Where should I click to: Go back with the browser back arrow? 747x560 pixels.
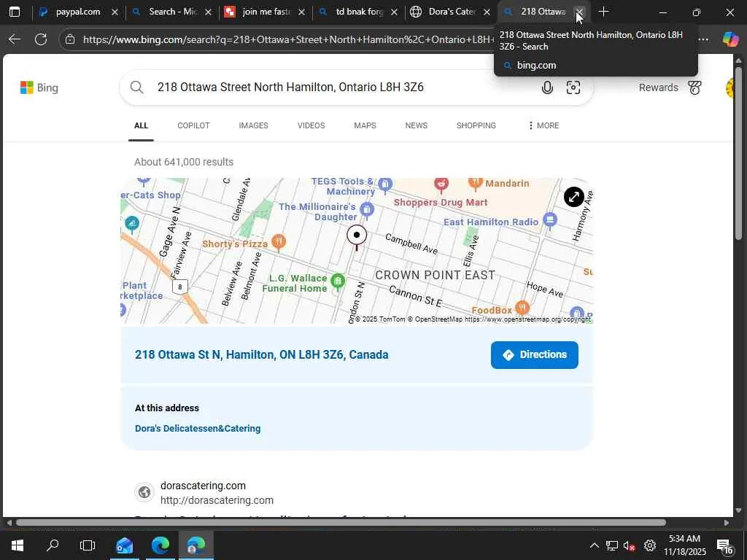pos(15,39)
